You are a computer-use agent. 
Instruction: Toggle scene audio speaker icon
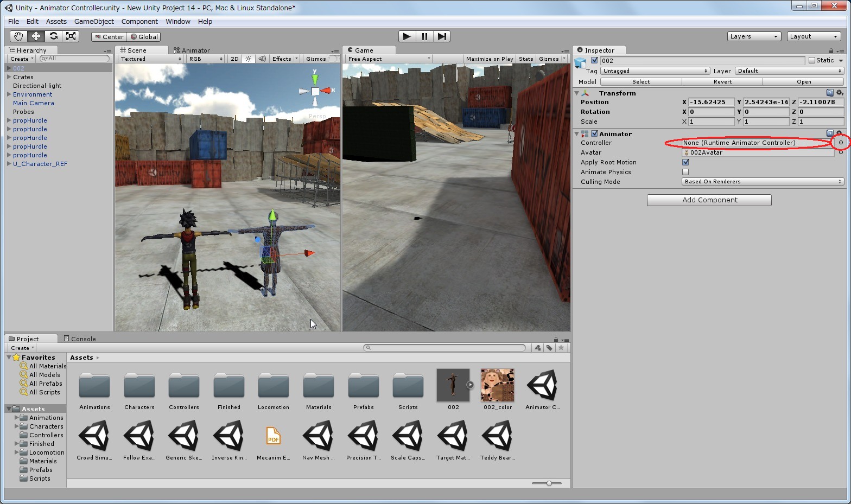(262, 59)
